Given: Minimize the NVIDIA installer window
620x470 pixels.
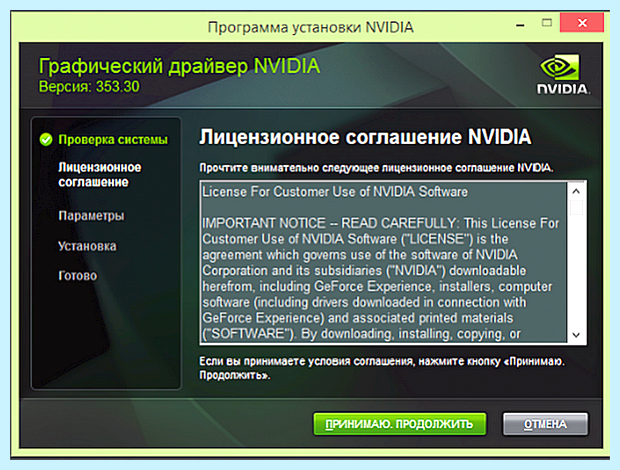Looking at the screenshot, I should tap(520, 25).
